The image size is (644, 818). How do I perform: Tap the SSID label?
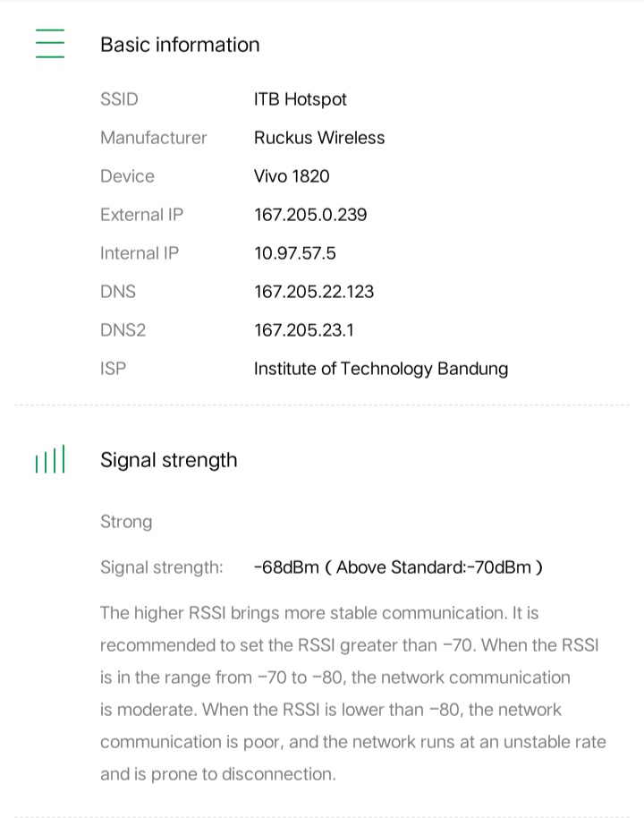(x=119, y=99)
